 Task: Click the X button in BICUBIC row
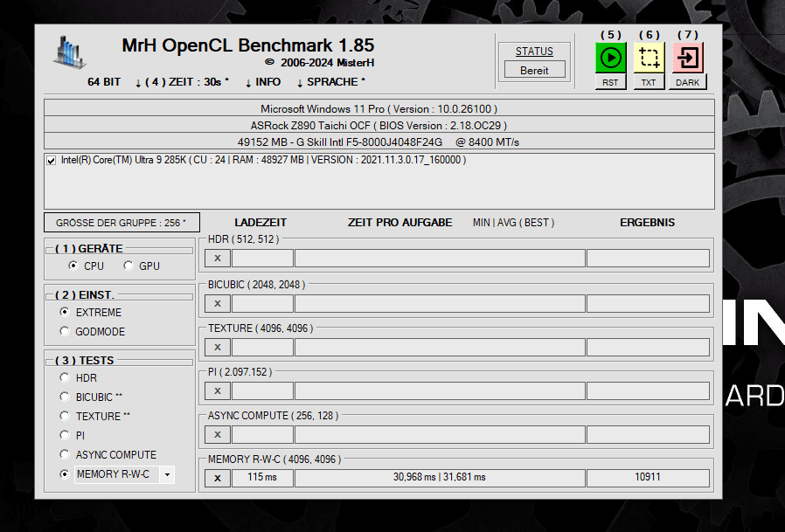coord(218,303)
